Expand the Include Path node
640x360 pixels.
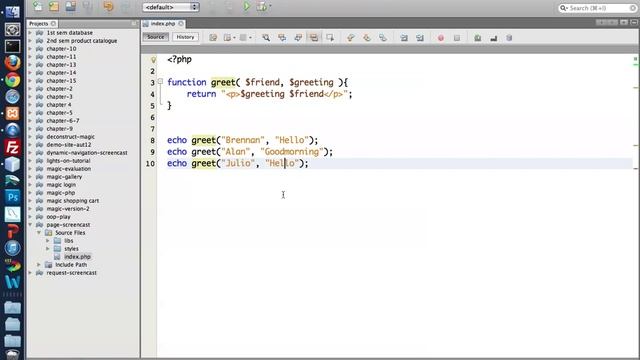pyautogui.click(x=39, y=264)
